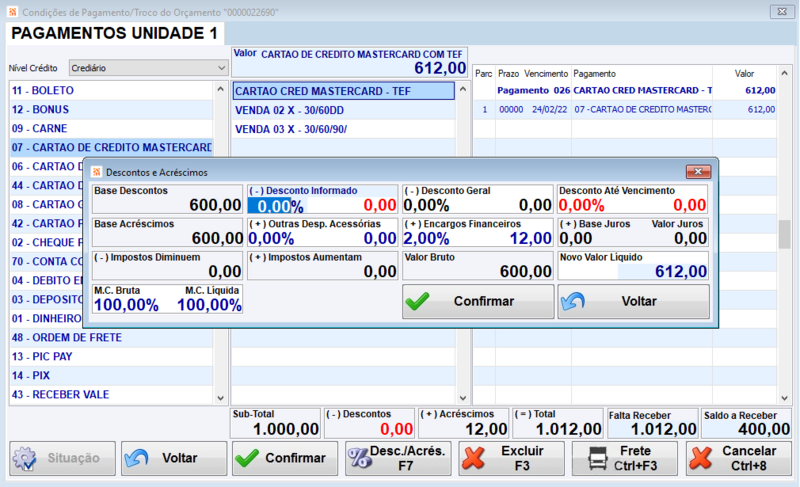Image resolution: width=800 pixels, height=487 pixels.
Task: Select VENDA 03 X - 30/60/90/ condition
Action: pyautogui.click(x=343, y=129)
